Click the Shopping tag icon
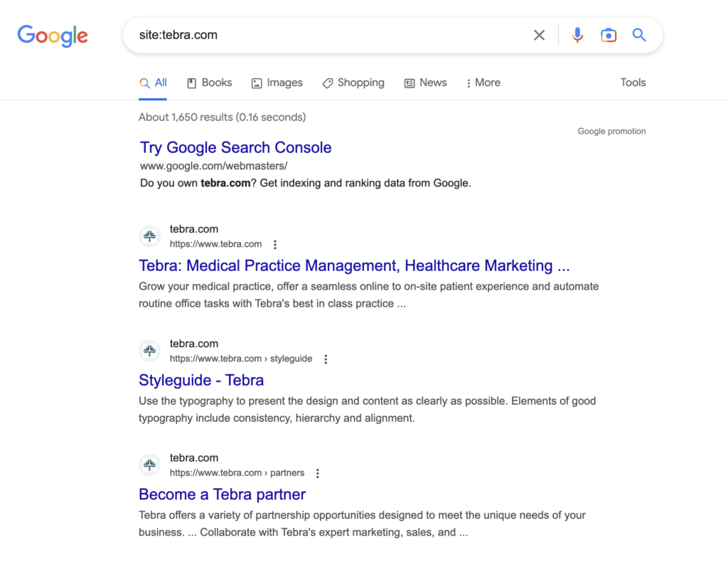Viewport: 728px width, 562px height. tap(327, 83)
